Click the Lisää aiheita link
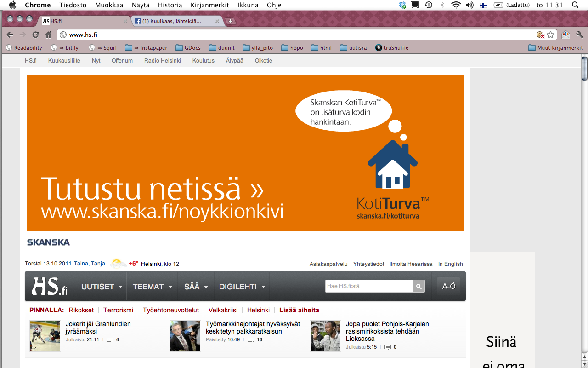The image size is (588, 368). (x=299, y=310)
